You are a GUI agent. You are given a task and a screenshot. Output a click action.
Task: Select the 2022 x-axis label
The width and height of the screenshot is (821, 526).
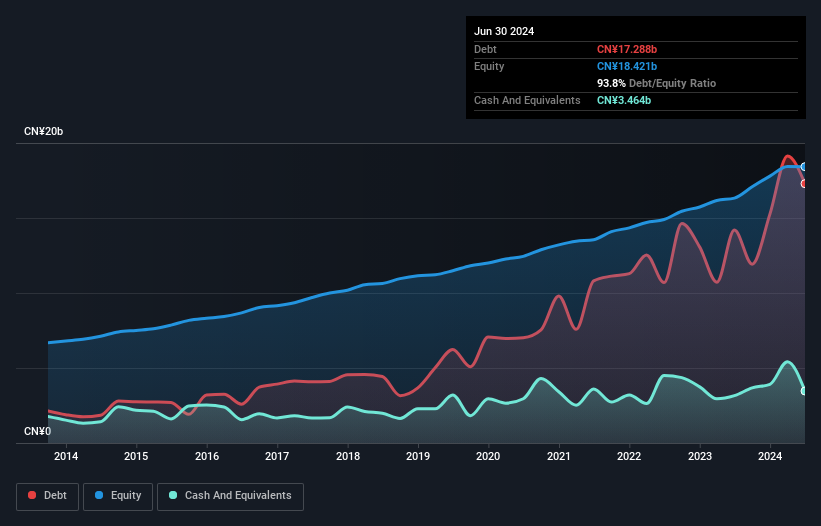click(x=629, y=456)
